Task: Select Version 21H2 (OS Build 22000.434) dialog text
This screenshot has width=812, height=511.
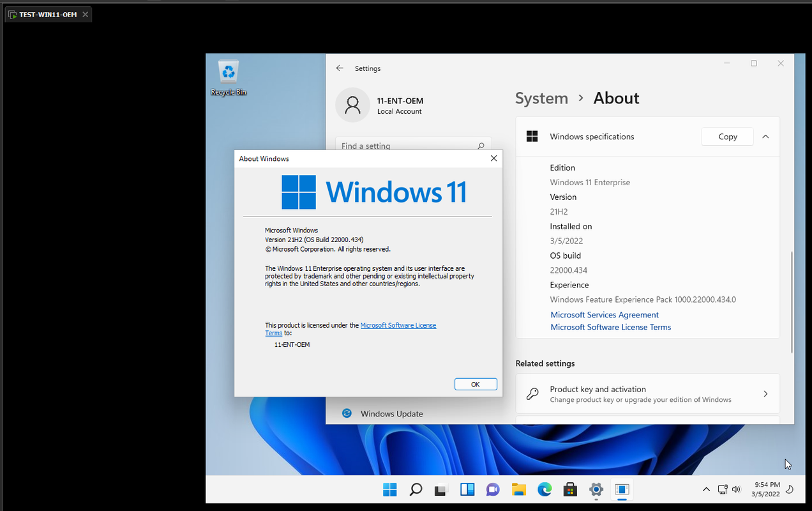Action: [x=314, y=240]
